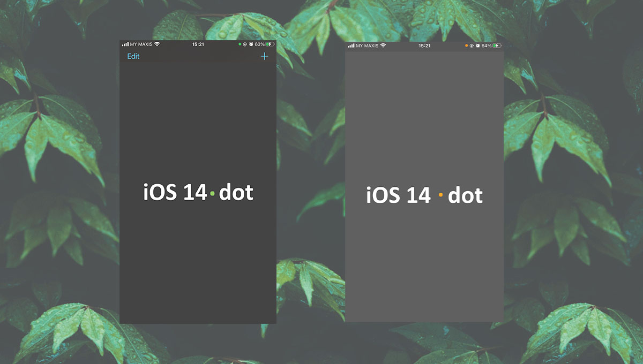Tap the charging battery icon next to 63%

click(x=270, y=44)
